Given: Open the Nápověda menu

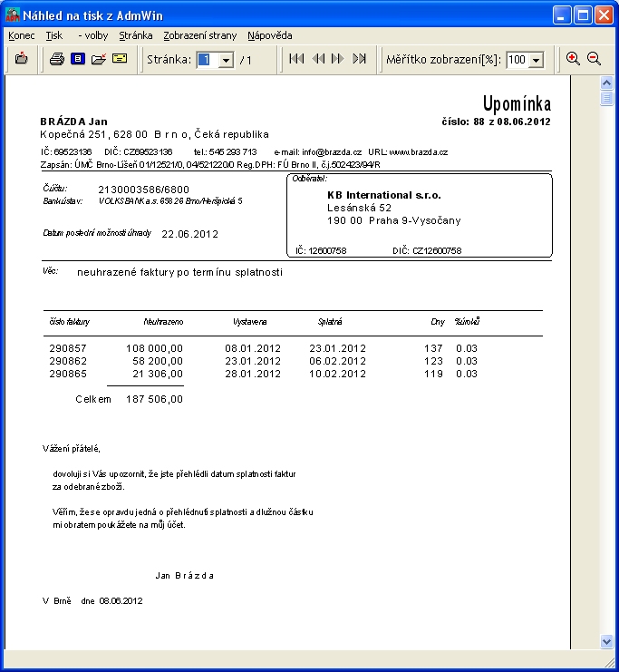Looking at the screenshot, I should 270,35.
